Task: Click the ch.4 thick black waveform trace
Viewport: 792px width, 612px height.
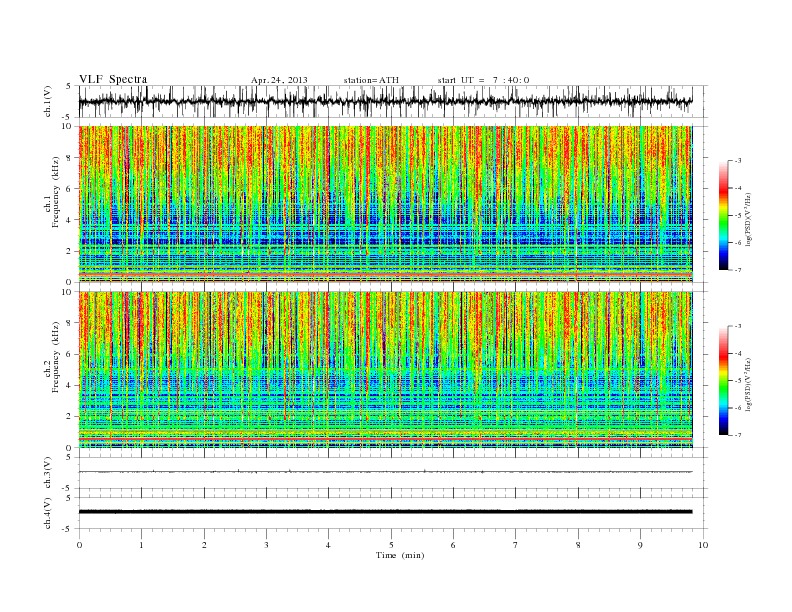Action: 385,512
